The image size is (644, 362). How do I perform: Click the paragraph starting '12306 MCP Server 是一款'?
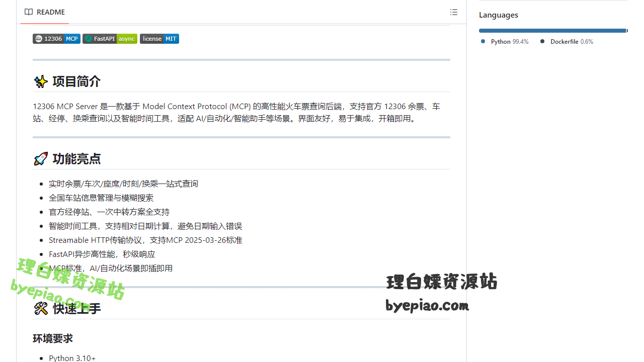[236, 113]
